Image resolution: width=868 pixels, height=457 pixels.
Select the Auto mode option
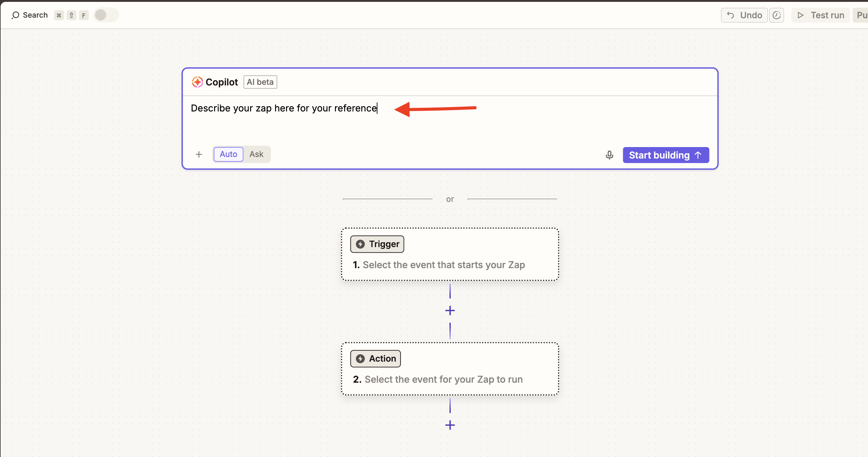pyautogui.click(x=228, y=155)
